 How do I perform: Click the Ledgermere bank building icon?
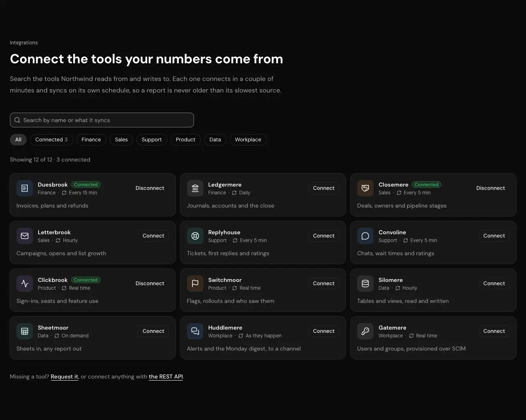point(195,188)
